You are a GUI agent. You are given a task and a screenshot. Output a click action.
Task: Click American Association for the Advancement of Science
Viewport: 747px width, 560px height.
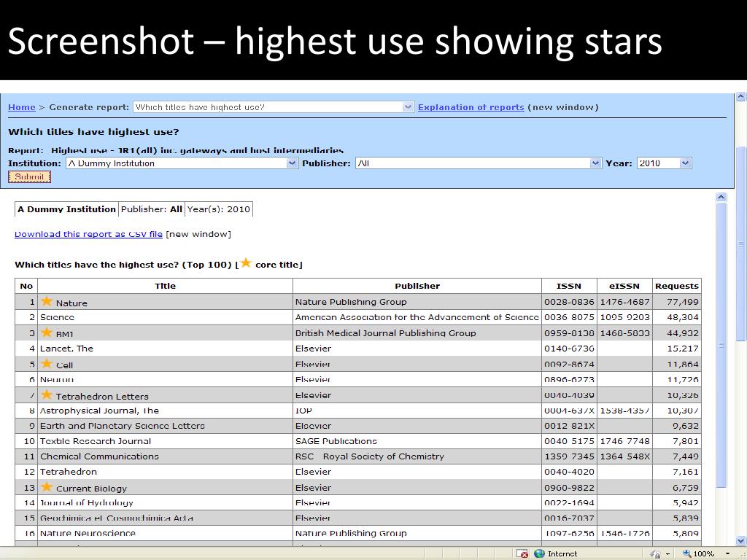pos(417,317)
